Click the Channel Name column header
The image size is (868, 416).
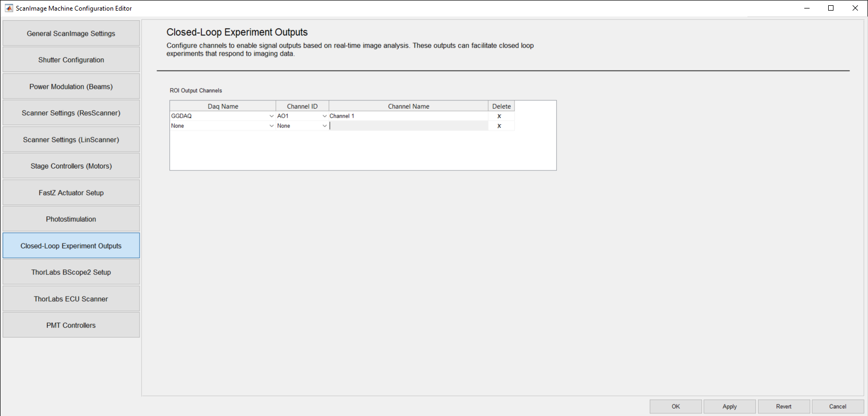[x=408, y=106]
